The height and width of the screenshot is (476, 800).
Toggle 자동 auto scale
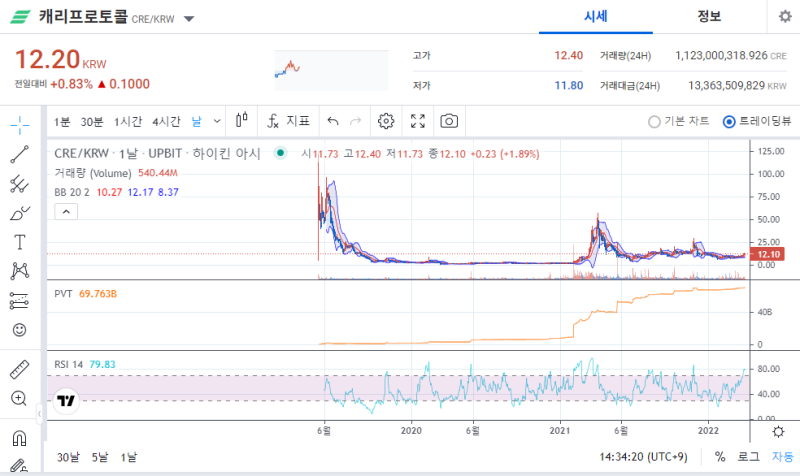(782, 456)
